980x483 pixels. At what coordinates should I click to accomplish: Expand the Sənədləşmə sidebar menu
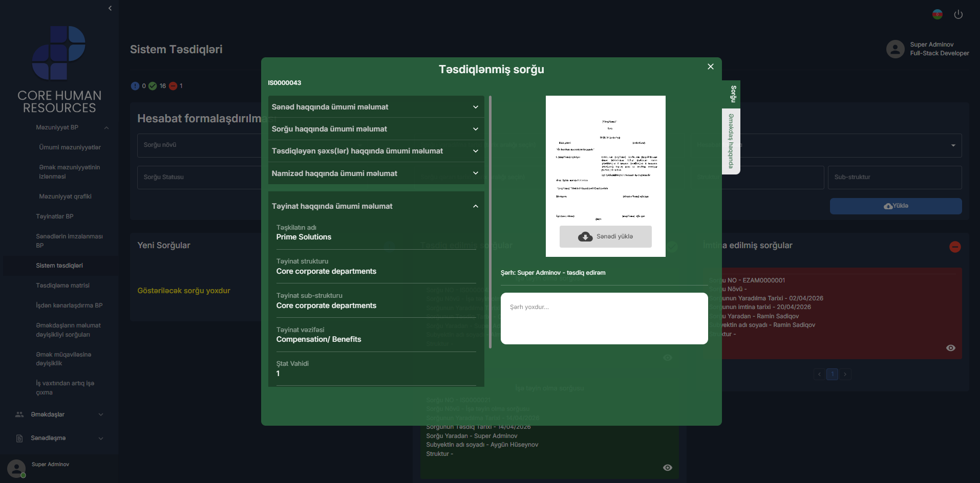point(101,438)
